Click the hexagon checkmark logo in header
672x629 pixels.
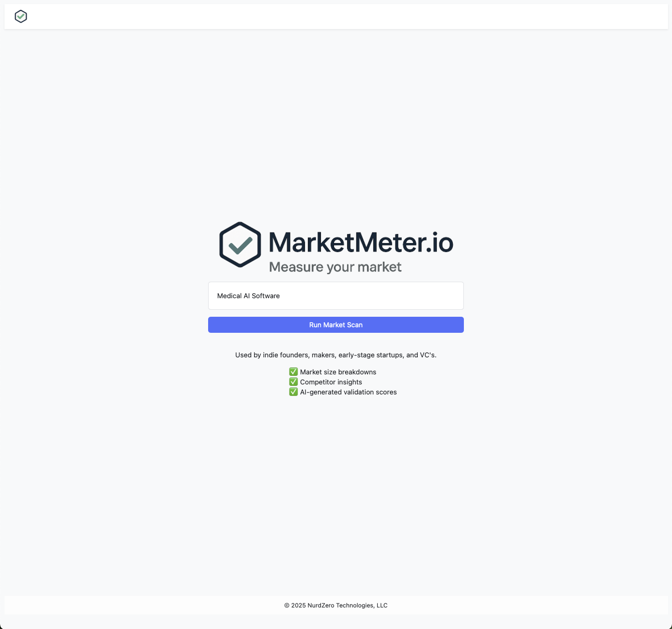tap(21, 17)
